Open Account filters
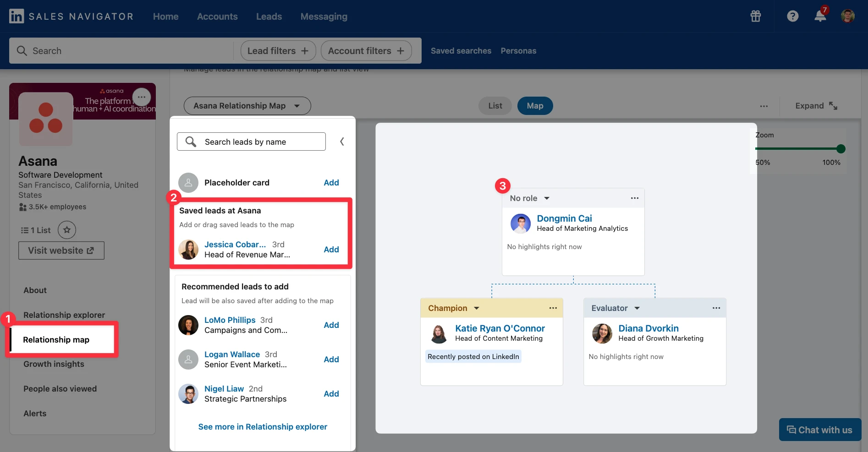This screenshot has width=868, height=452. pyautogui.click(x=366, y=51)
